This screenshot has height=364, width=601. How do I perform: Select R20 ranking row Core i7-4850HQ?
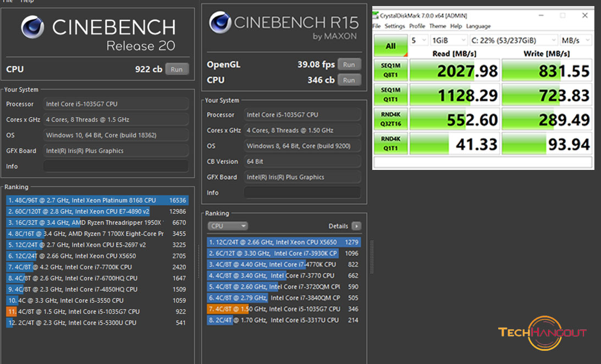click(x=97, y=289)
